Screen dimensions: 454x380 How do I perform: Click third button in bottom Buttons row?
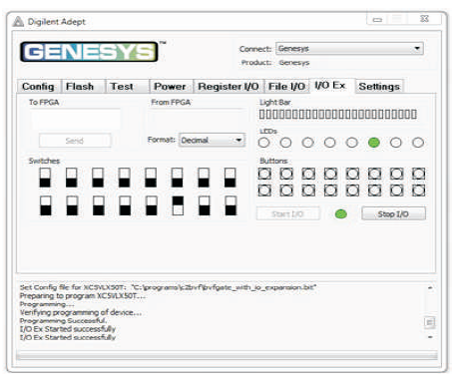(308, 191)
